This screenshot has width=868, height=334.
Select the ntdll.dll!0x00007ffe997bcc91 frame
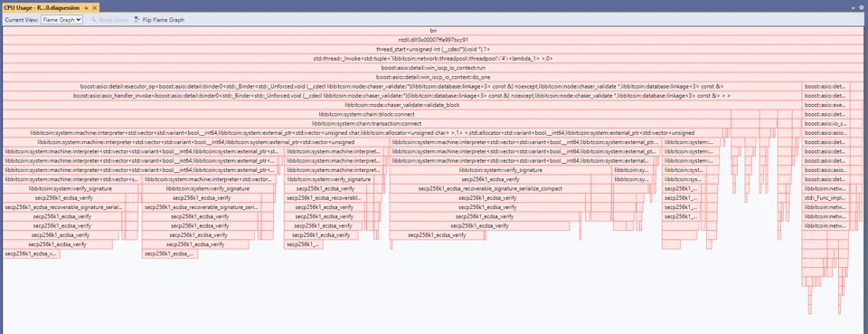point(432,40)
